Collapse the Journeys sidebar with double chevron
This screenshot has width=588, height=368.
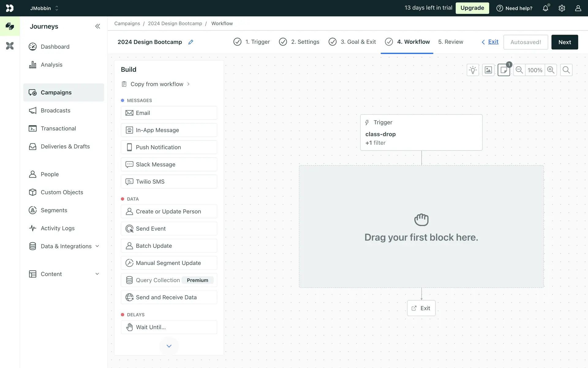98,26
